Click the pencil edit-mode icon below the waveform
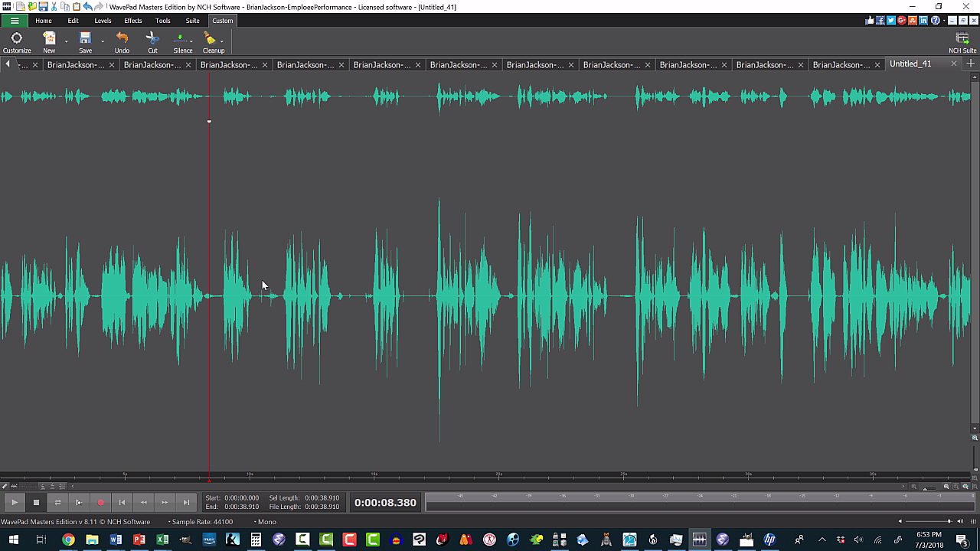Screen dimensions: 980x551 pyautogui.click(x=5, y=486)
